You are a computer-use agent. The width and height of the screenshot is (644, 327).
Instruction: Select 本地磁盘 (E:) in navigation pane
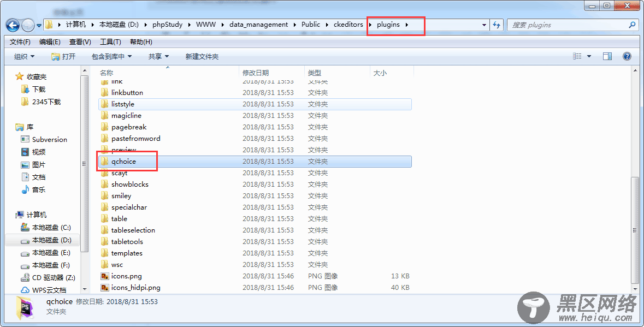(51, 253)
